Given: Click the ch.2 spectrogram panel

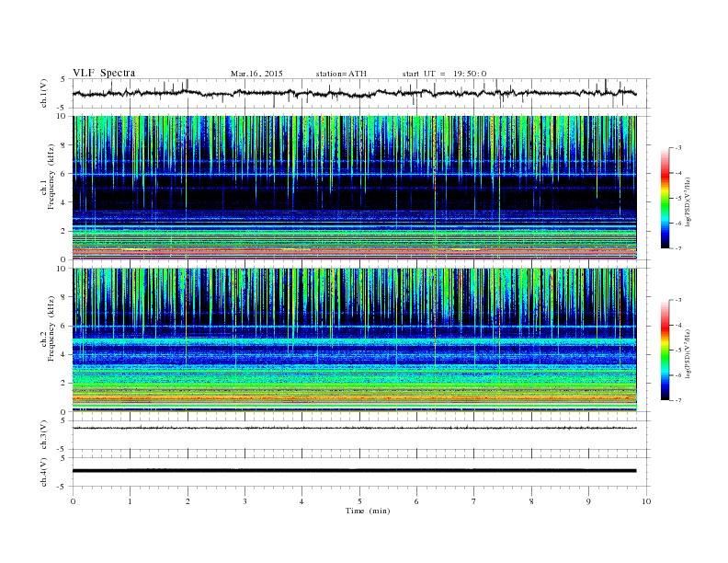Looking at the screenshot, I should pos(354,340).
